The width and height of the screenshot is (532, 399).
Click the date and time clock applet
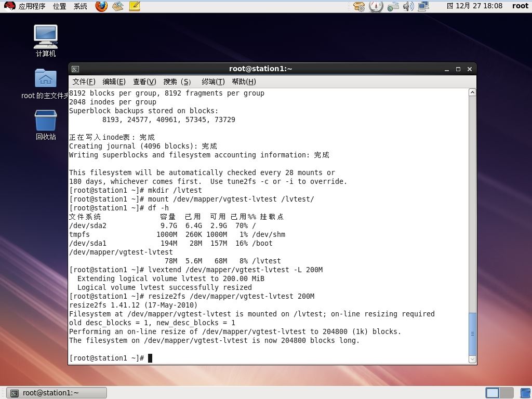[474, 6]
